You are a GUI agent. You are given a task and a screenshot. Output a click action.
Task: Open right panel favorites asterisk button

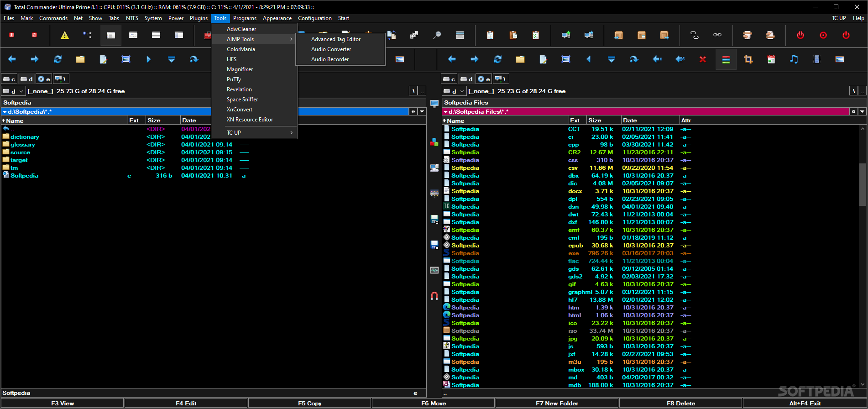853,112
